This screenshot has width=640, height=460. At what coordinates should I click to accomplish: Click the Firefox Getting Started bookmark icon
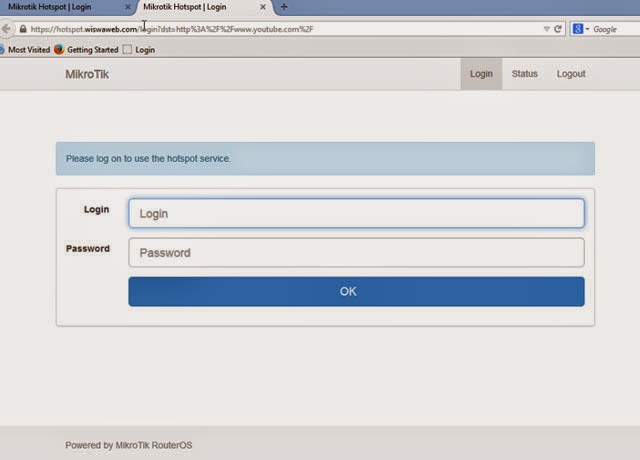click(x=59, y=49)
